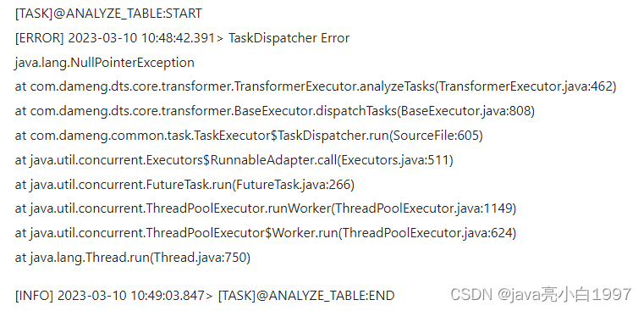Click the java.lang.NullPointerException text
Screen dimensions: 644x311
click(104, 63)
